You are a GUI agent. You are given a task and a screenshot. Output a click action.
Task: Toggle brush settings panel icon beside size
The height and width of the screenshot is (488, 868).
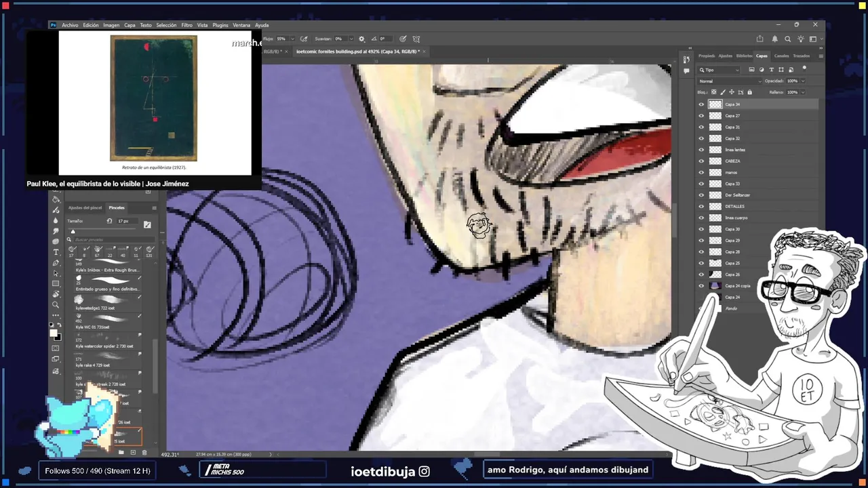147,224
